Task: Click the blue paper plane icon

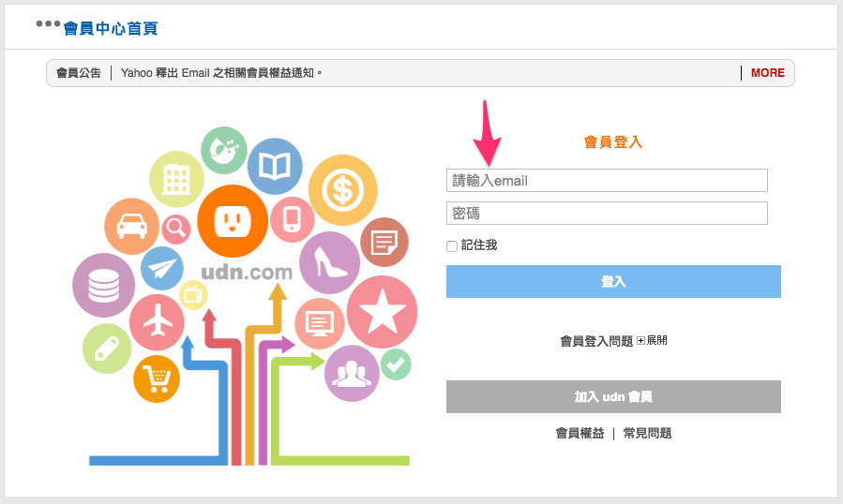Action: point(162,268)
